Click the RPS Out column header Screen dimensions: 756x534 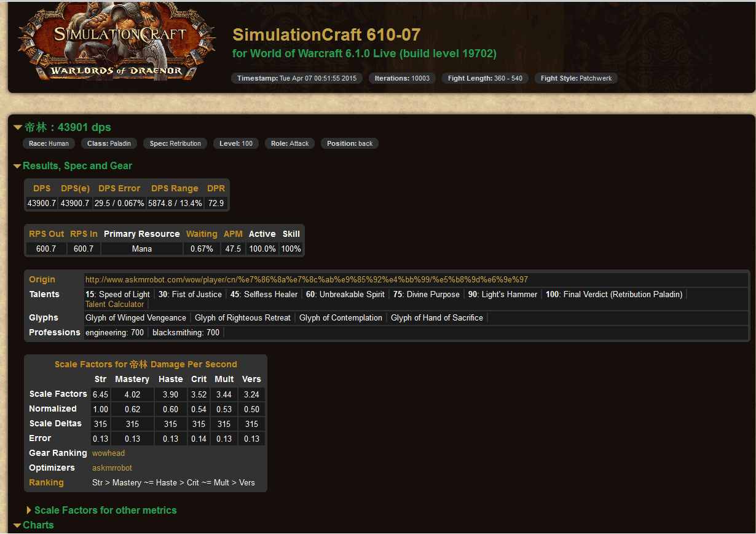tap(47, 234)
